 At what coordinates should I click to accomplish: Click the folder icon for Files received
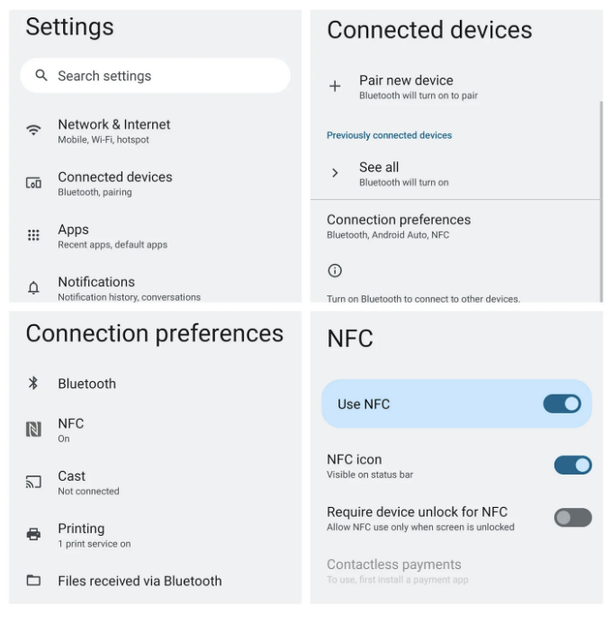[x=34, y=580]
